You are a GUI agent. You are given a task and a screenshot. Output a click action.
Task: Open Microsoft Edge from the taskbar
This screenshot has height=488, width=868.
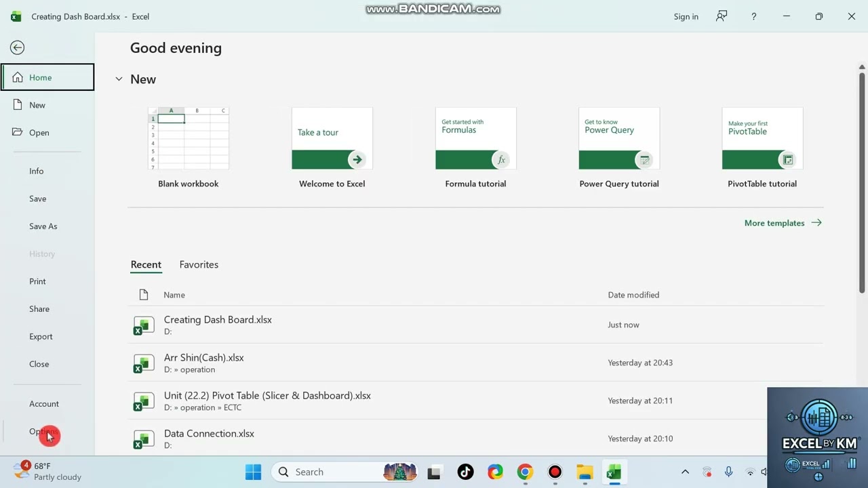(x=495, y=472)
